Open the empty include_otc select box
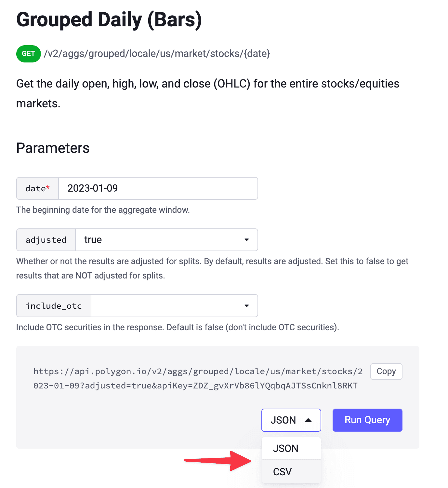This screenshot has height=488, width=448. (x=174, y=306)
